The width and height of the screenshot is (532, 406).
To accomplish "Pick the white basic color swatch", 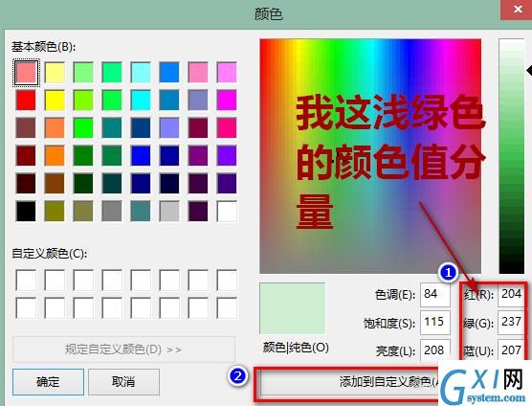I will (x=227, y=212).
